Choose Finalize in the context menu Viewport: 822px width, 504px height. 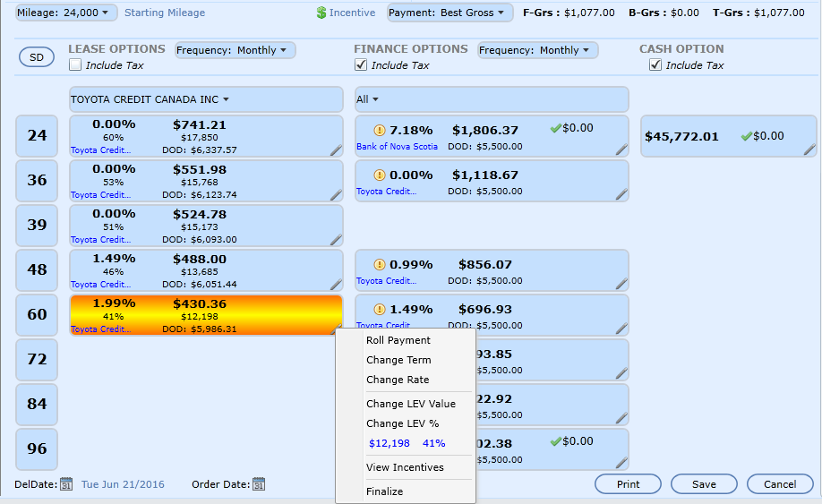[x=384, y=491]
